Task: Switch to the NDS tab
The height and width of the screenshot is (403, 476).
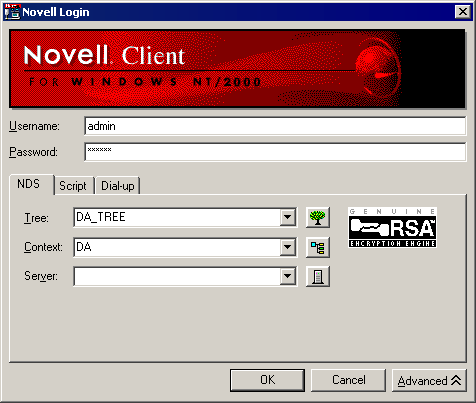Action: (31, 184)
